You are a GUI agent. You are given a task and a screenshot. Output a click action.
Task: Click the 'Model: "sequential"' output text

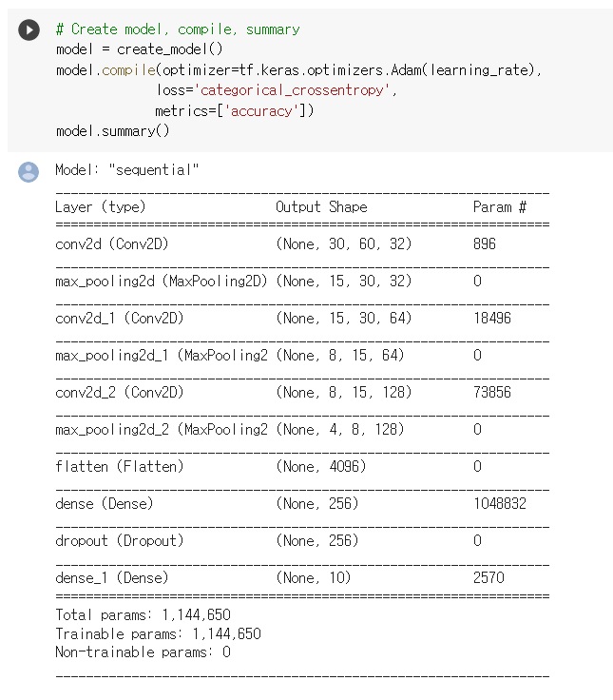coord(127,170)
